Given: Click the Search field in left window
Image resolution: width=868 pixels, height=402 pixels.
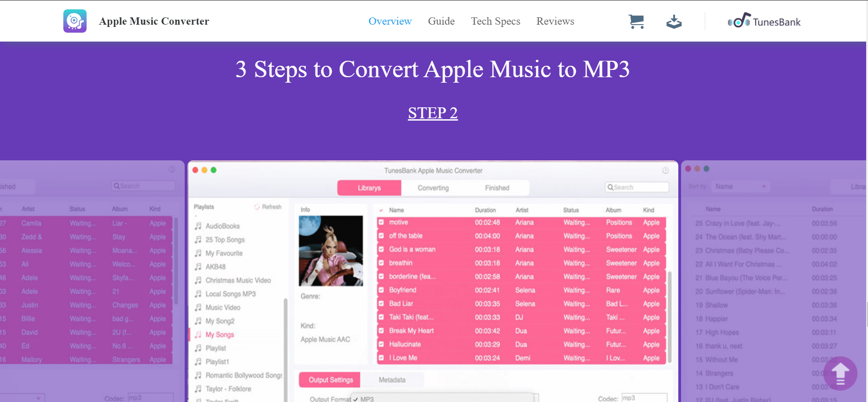Looking at the screenshot, I should point(143,186).
